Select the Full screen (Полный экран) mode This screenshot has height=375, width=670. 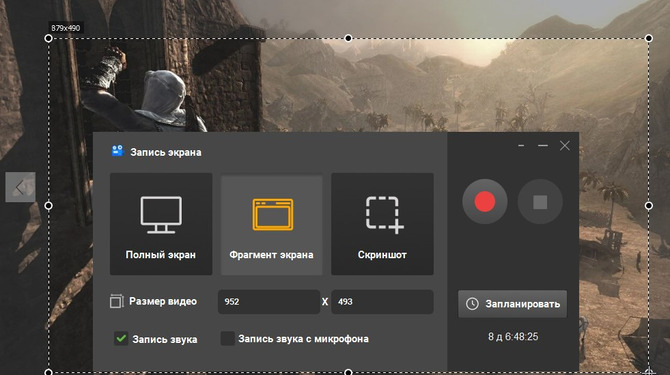161,224
